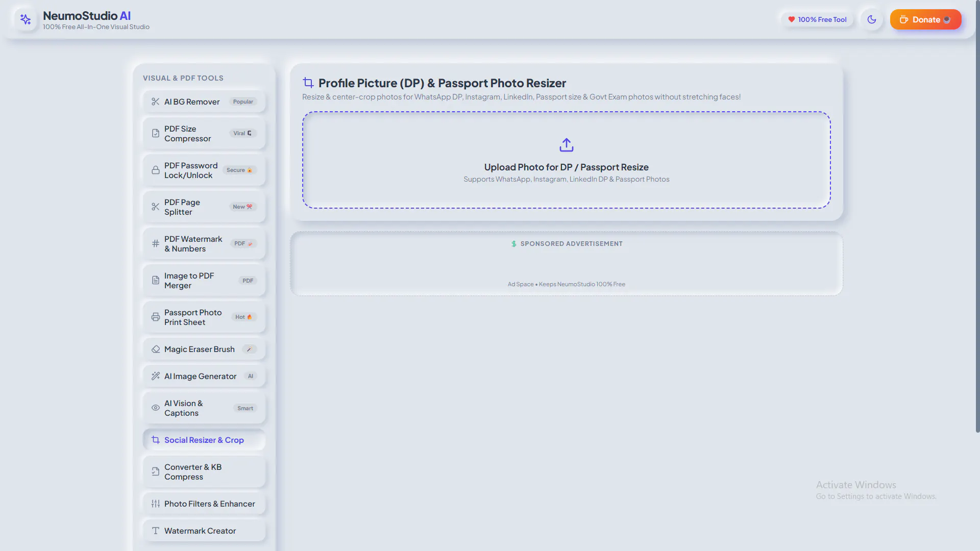Click the Image to PDF Merger document icon
This screenshot has height=551, width=980.
(x=156, y=280)
